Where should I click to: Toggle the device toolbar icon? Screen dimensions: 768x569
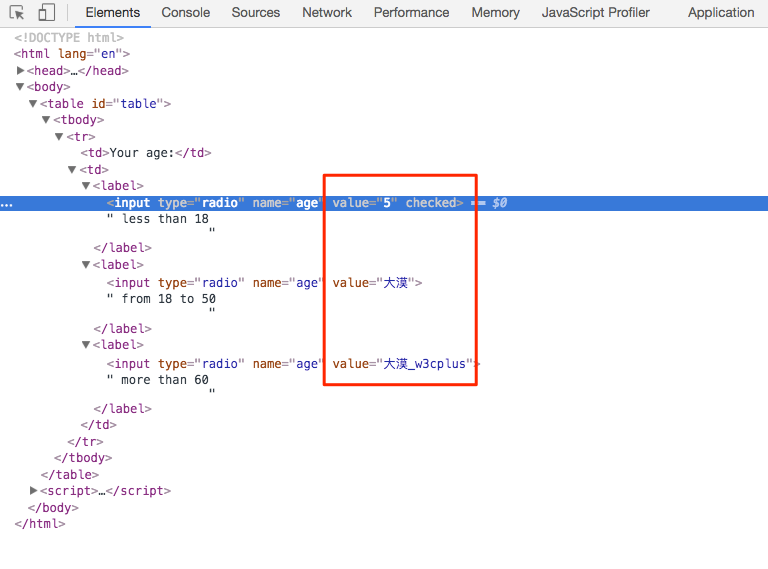46,13
